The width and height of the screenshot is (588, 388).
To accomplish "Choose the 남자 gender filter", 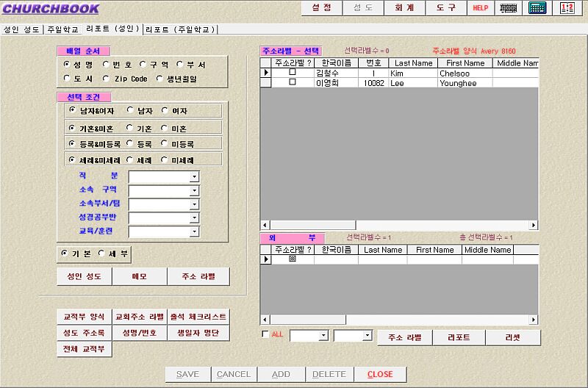I will pos(130,110).
